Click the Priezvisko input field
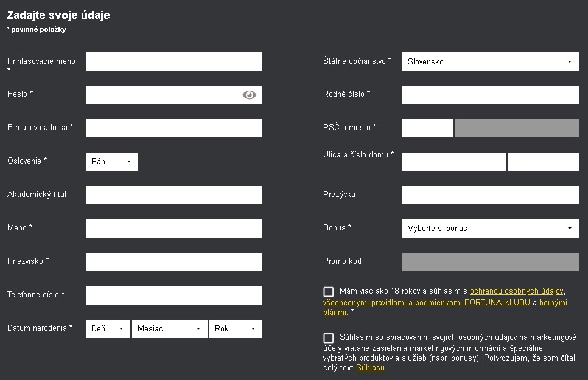588x380 pixels. point(174,261)
